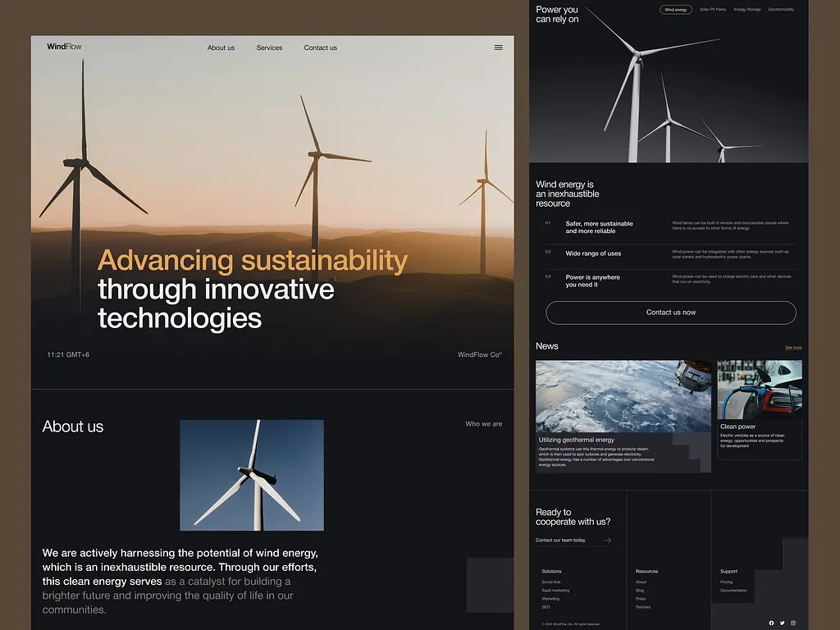Click the arrow beside Contact our team today
Screen dimensions: 840x630
coord(607,541)
